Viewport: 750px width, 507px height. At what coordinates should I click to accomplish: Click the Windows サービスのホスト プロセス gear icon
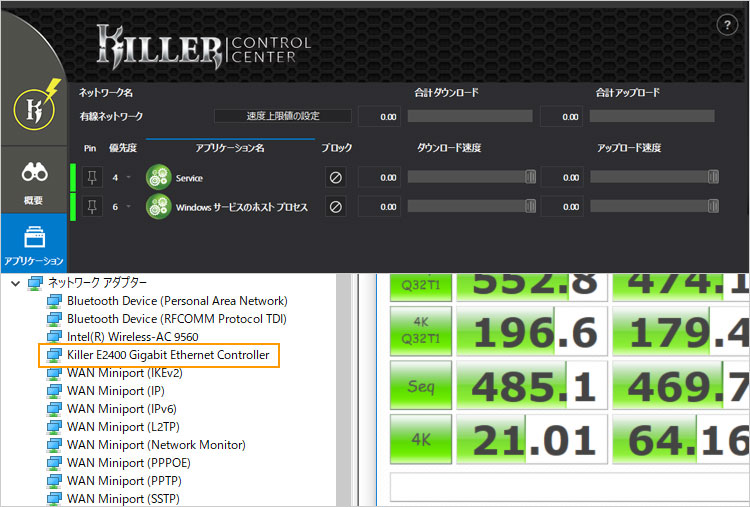tap(158, 207)
